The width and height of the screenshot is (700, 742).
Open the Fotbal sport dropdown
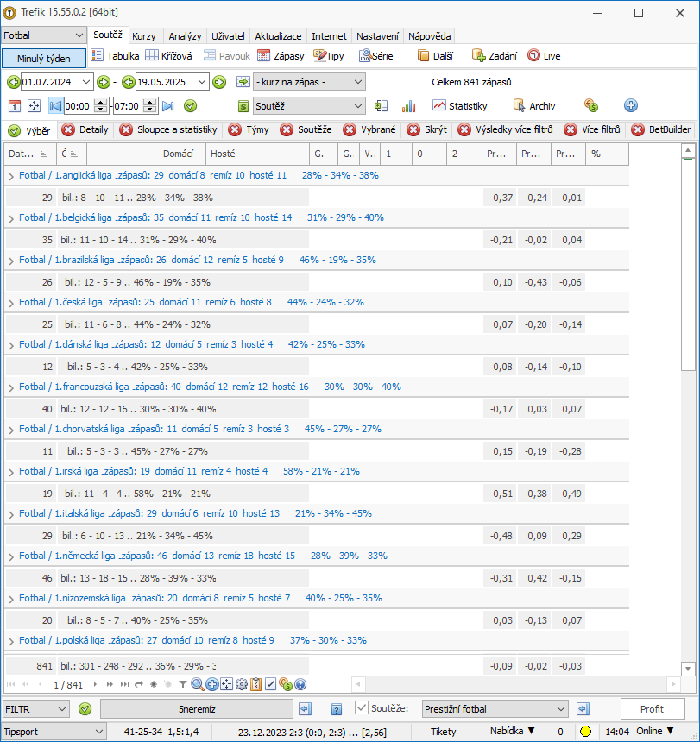(43, 35)
